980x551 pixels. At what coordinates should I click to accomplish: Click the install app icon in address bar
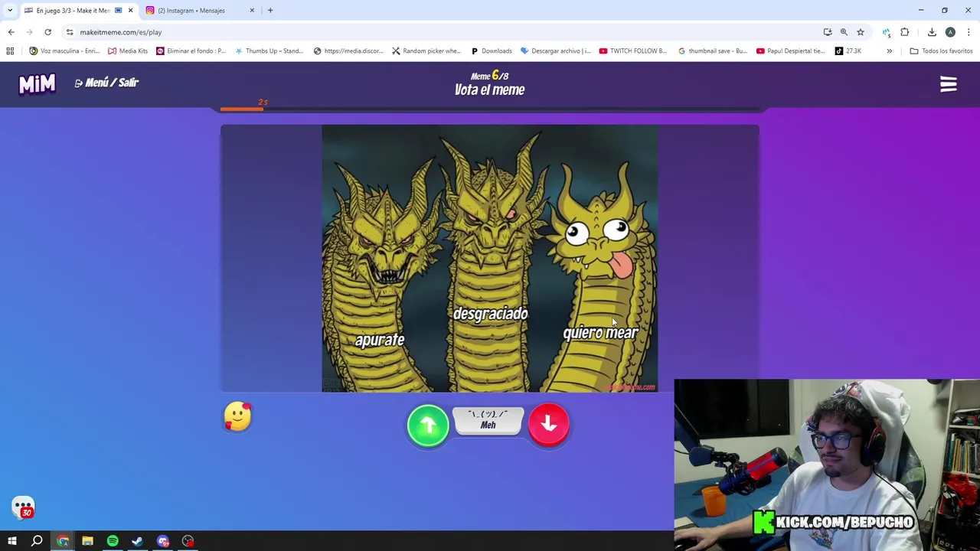tap(828, 32)
